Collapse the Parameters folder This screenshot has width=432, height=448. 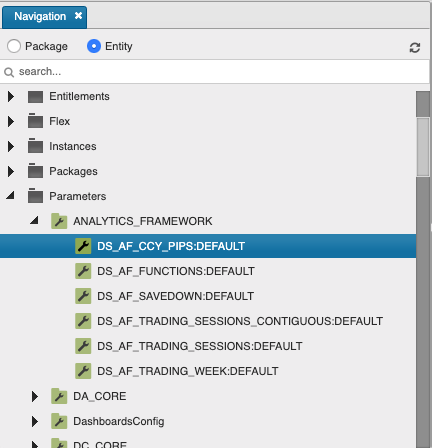10,195
